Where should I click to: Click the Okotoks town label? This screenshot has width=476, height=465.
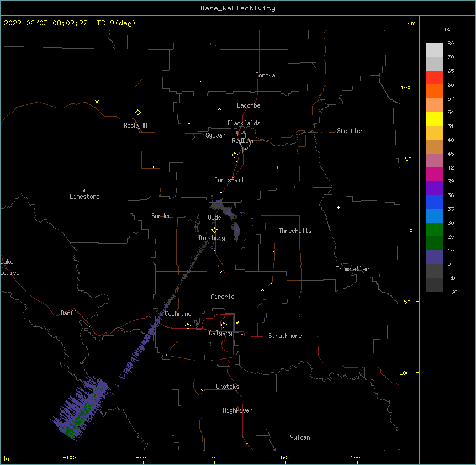(x=228, y=387)
